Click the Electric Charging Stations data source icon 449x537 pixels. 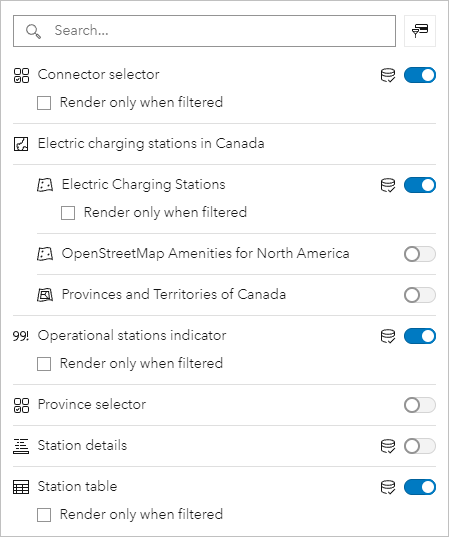(x=388, y=185)
